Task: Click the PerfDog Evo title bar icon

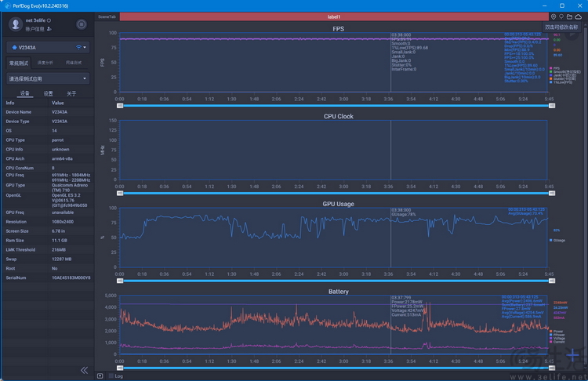Action: pos(8,5)
